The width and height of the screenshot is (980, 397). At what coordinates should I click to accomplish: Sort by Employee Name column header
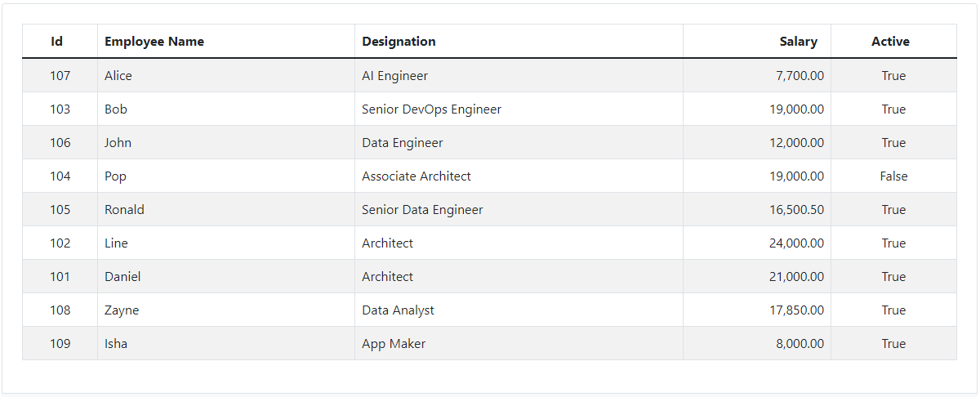(154, 42)
